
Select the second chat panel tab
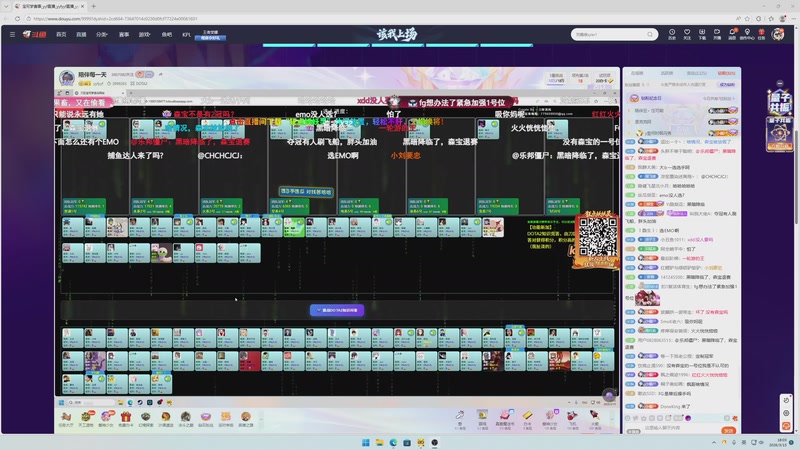pos(667,73)
